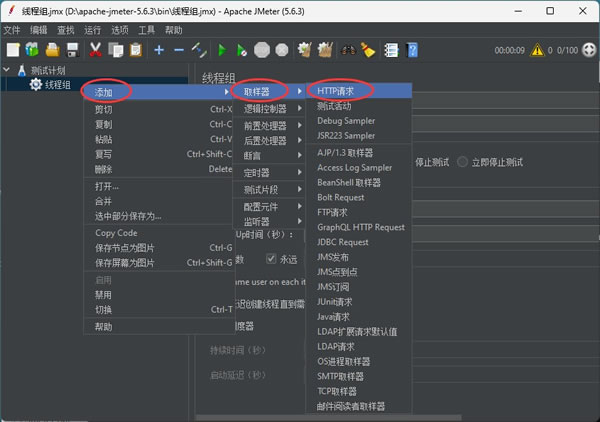Screen dimensions: 600x422
Task: Click the Paste clipboard icon
Action: (x=136, y=50)
